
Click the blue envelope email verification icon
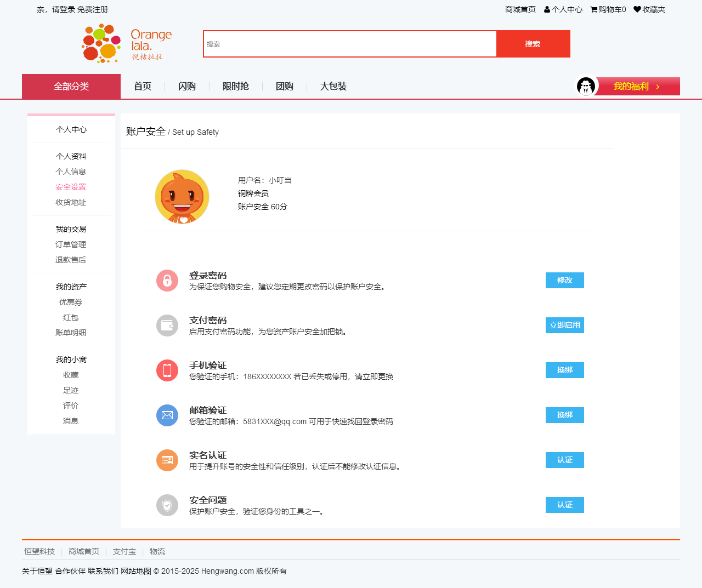pyautogui.click(x=167, y=415)
